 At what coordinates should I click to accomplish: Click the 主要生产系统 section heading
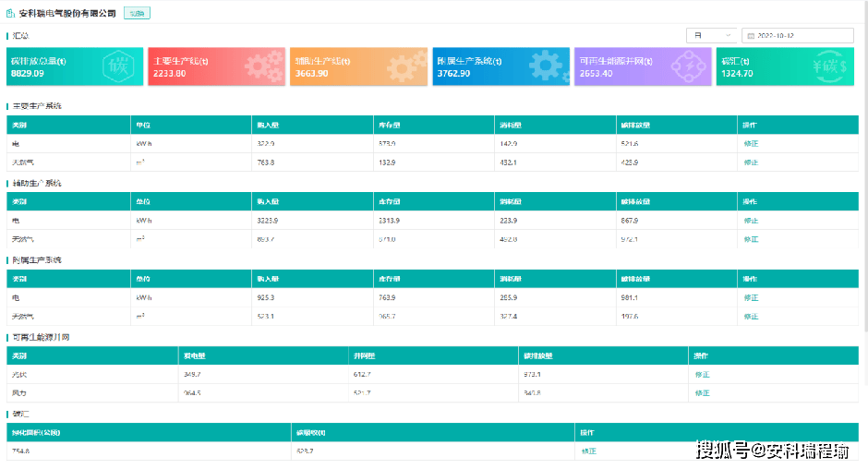click(x=37, y=106)
